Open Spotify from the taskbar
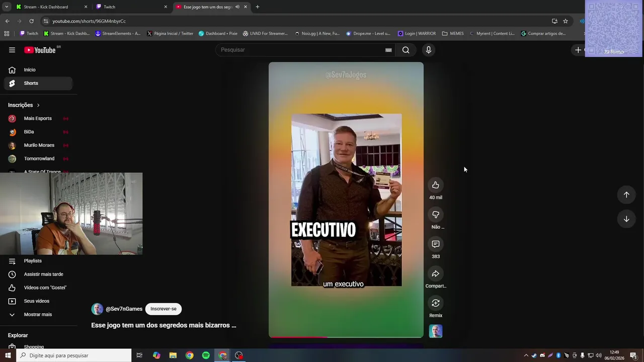 pyautogui.click(x=206, y=355)
